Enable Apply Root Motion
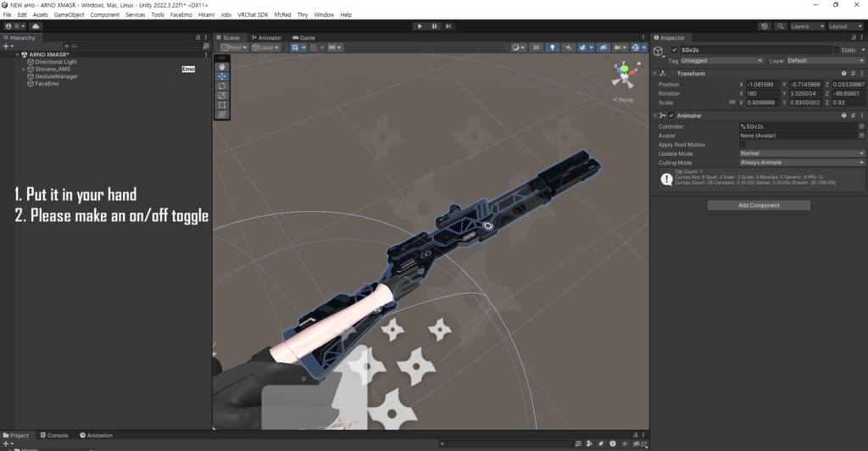Screen dimensions: 868x451 743,144
